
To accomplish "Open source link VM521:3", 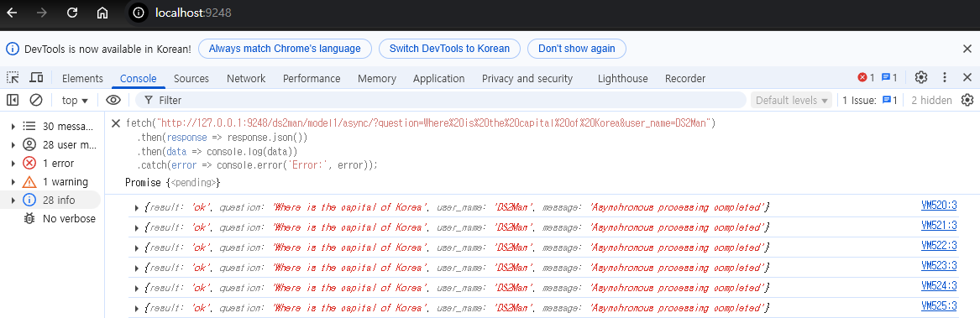I will 939,225.
